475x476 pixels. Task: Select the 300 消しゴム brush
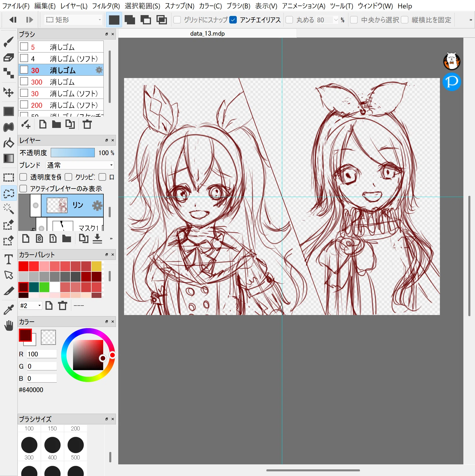click(x=61, y=82)
